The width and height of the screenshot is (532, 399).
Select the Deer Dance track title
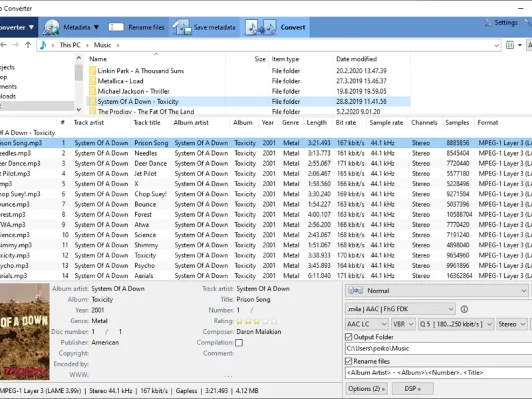click(150, 163)
